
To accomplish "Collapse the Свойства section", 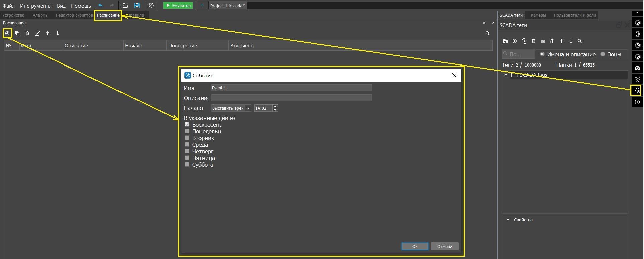I will click(508, 220).
